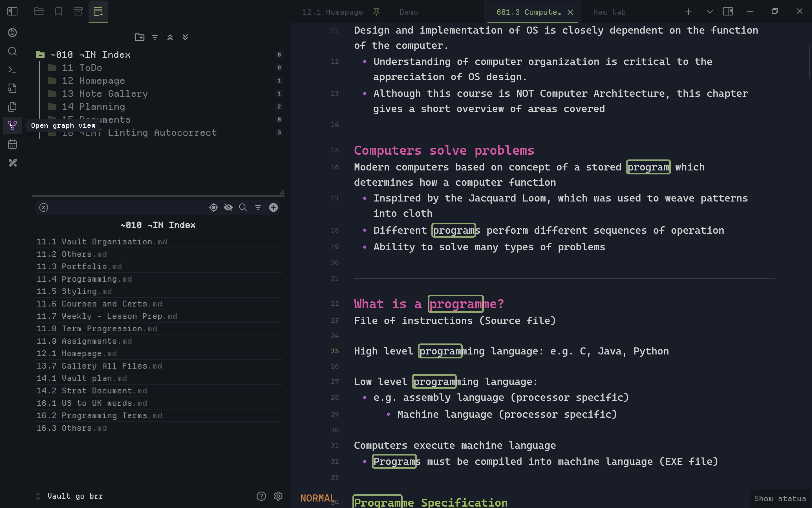Open the archive box tab icon

coord(78,11)
